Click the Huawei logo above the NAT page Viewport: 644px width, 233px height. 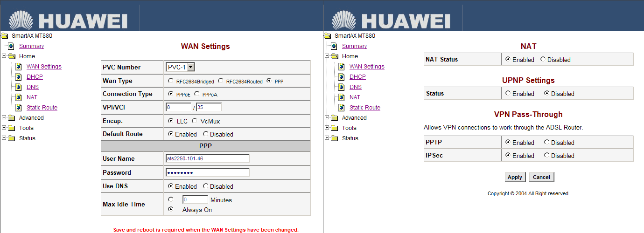tap(391, 20)
